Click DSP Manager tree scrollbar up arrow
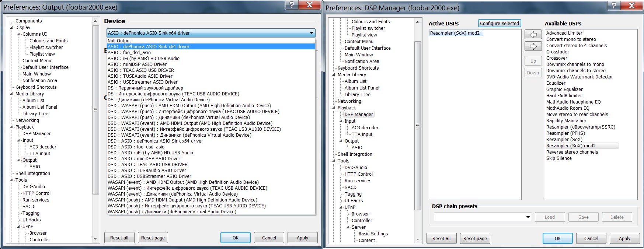 (x=418, y=22)
